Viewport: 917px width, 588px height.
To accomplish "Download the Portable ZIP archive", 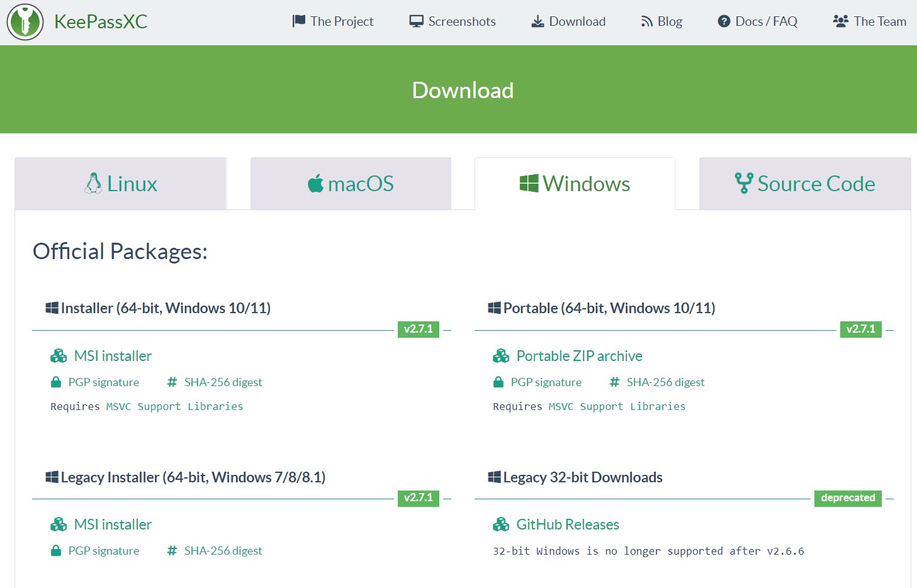I will 579,355.
